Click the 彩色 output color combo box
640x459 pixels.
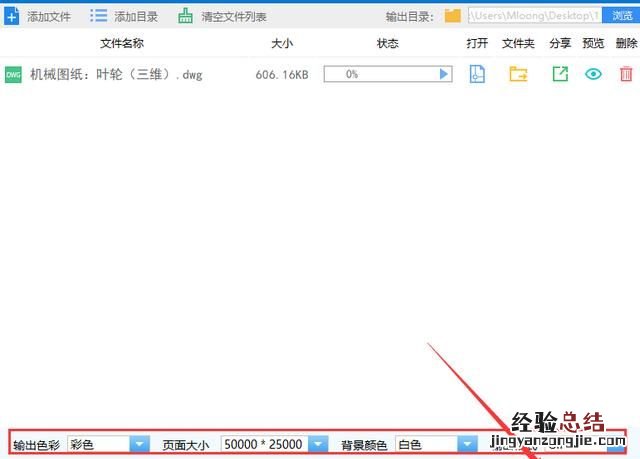tap(108, 444)
